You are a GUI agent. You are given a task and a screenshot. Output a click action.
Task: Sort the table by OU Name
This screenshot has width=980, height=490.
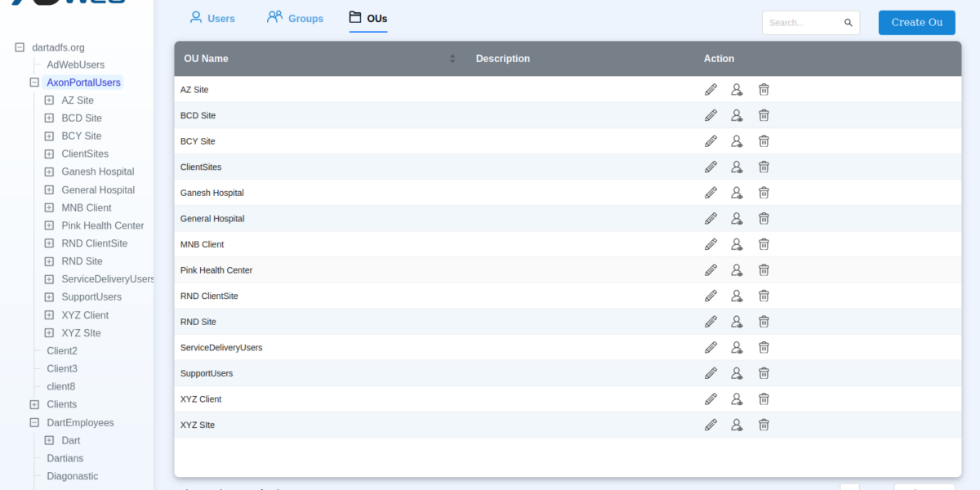click(452, 59)
